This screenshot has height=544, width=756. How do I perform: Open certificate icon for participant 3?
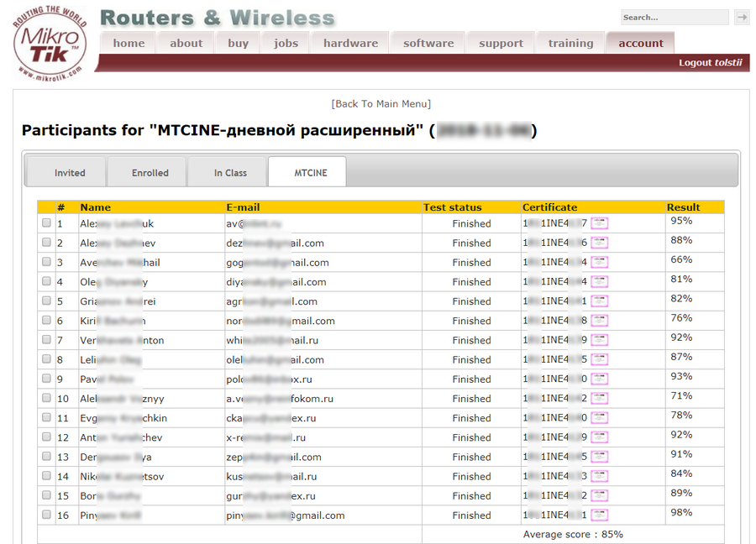pyautogui.click(x=599, y=262)
